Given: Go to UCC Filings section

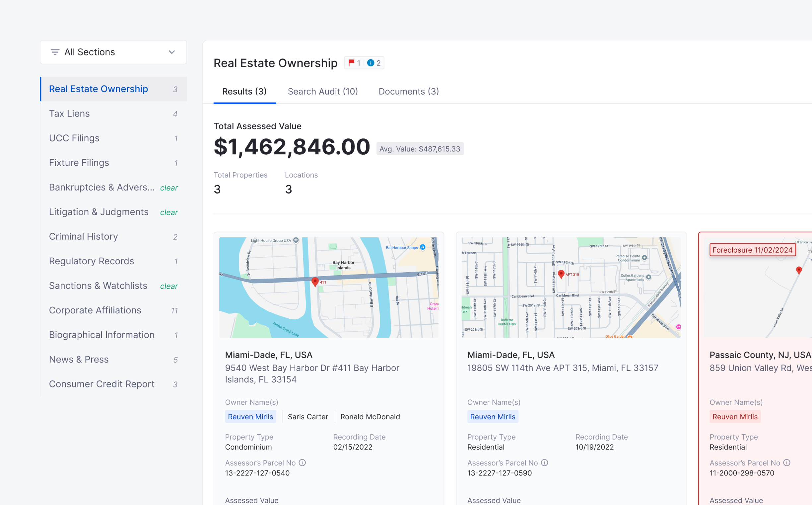Looking at the screenshot, I should [113, 138].
